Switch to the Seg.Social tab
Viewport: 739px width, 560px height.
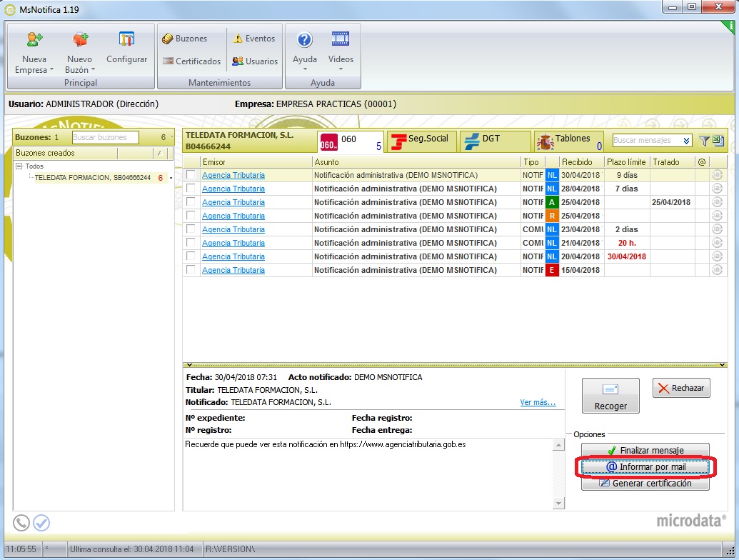[422, 141]
